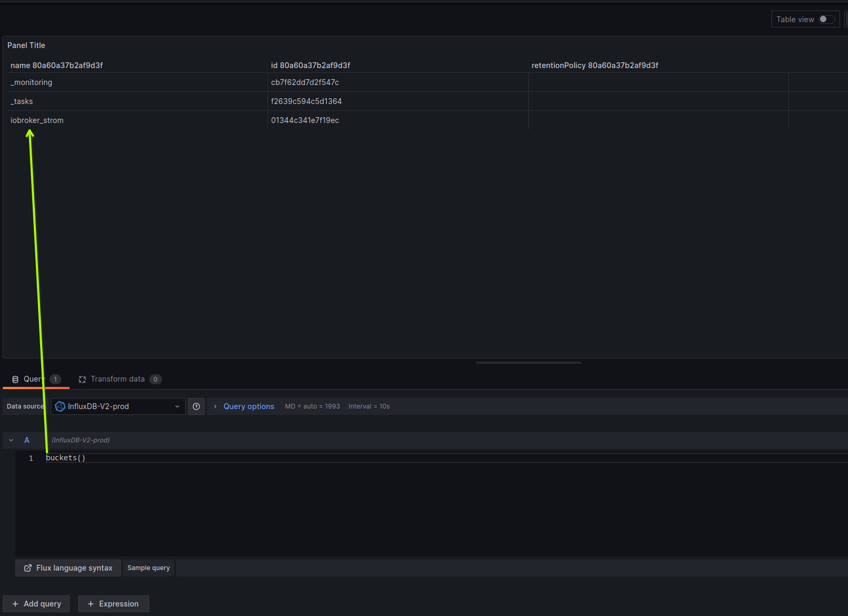The image size is (848, 616).
Task: Click the Transform data count badge 0
Action: click(x=156, y=379)
